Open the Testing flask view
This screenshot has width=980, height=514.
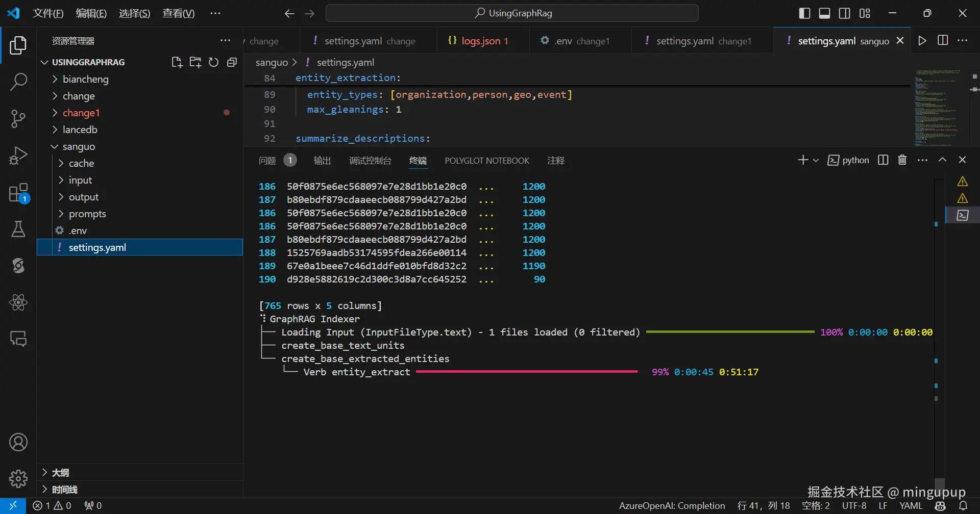18,229
